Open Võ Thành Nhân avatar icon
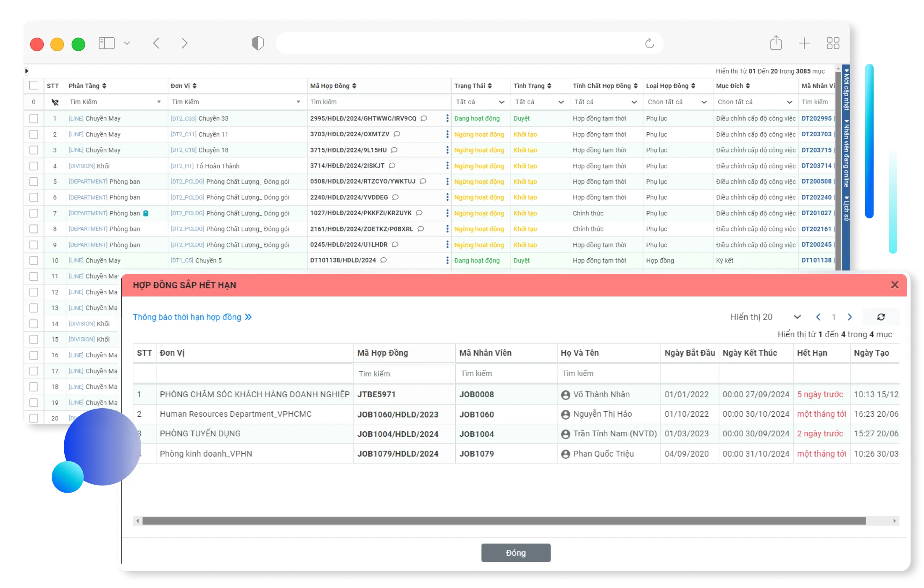This screenshot has width=924, height=588. [x=565, y=395]
